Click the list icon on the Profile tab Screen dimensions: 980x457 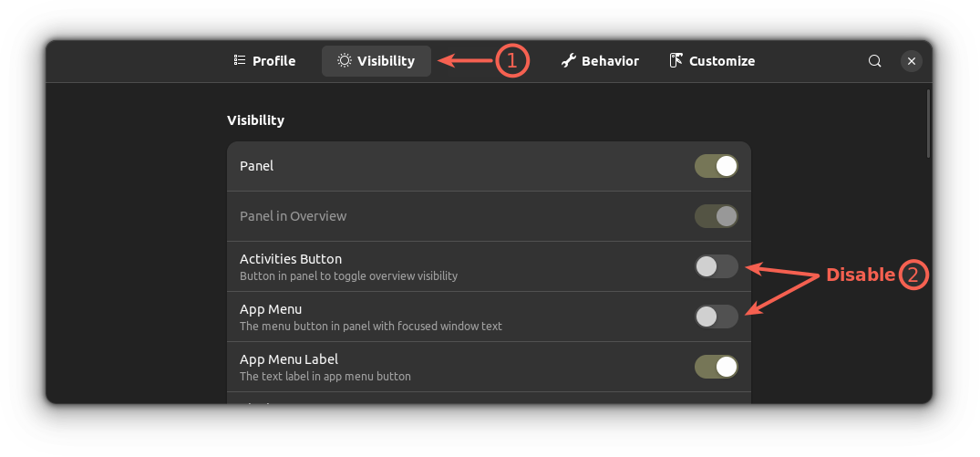coord(240,61)
